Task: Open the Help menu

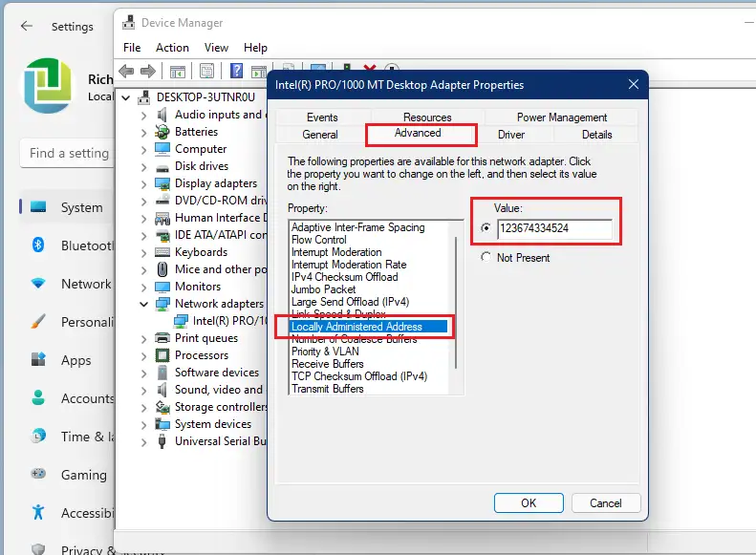Action: click(255, 48)
